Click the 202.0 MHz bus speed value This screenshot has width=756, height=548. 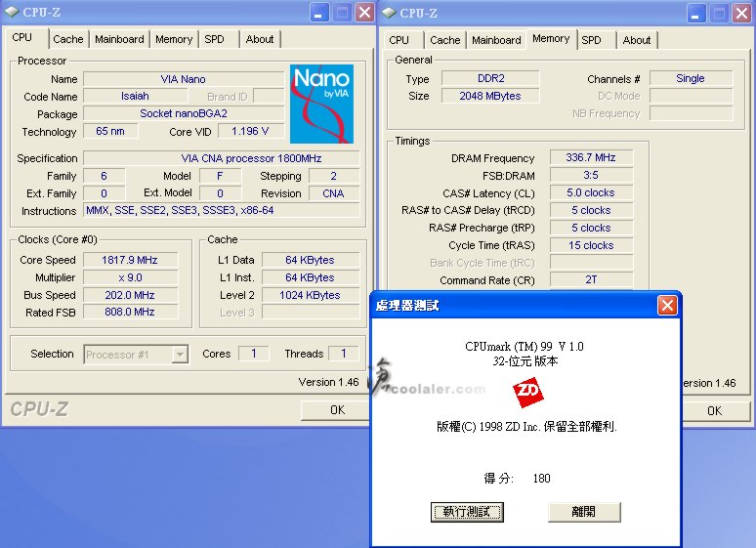pos(130,295)
